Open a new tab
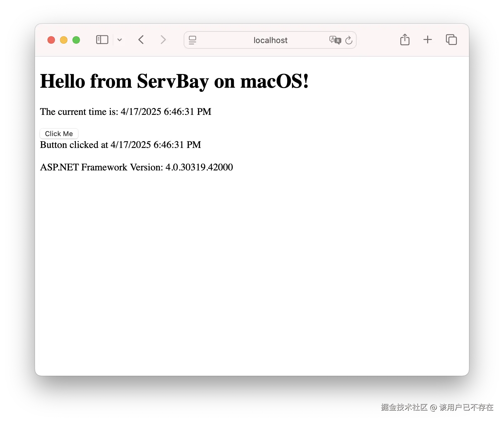This screenshot has height=422, width=504. point(427,40)
